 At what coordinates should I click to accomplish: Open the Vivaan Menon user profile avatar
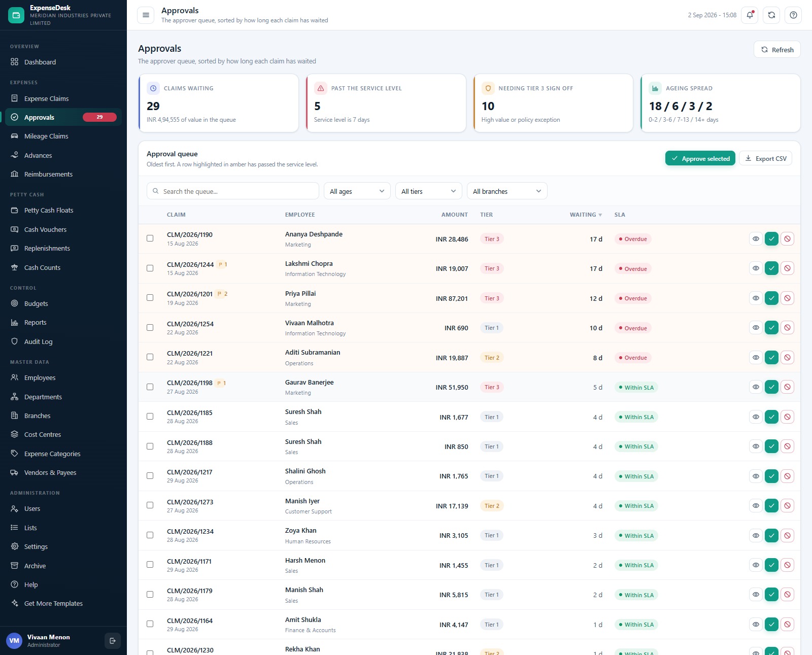(x=14, y=641)
